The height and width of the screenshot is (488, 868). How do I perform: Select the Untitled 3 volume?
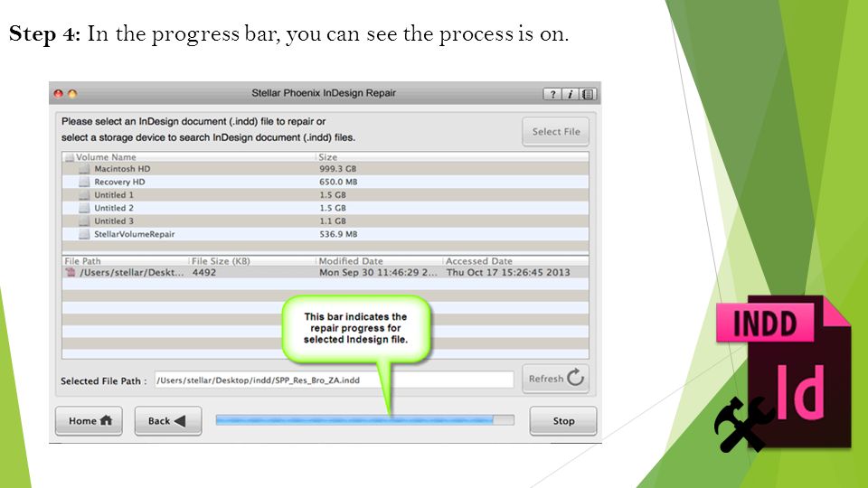click(325, 221)
